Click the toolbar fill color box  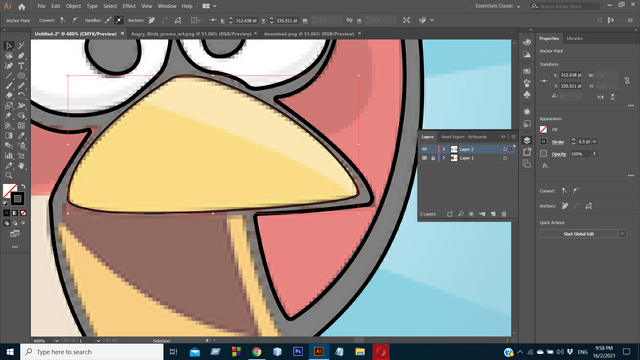click(9, 190)
